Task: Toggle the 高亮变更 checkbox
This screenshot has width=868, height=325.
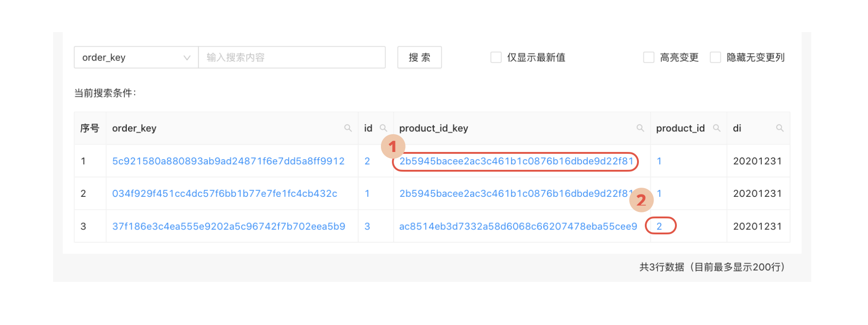Action: (648, 57)
